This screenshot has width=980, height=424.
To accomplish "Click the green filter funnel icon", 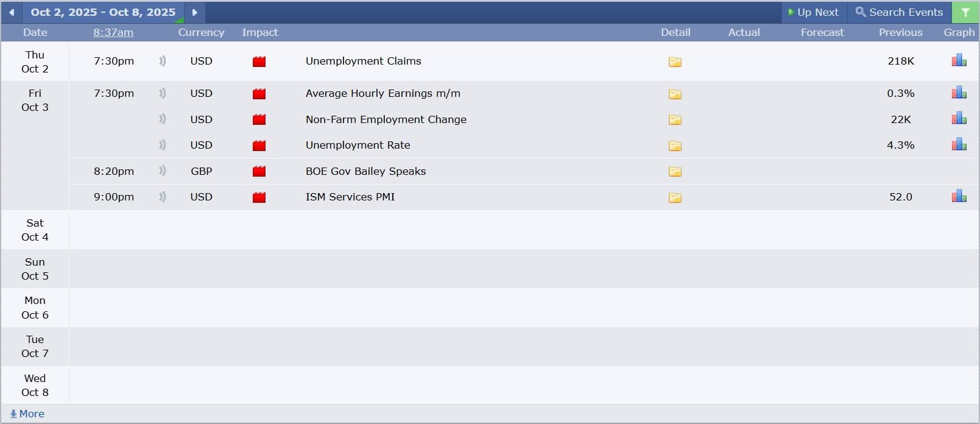I will [965, 12].
